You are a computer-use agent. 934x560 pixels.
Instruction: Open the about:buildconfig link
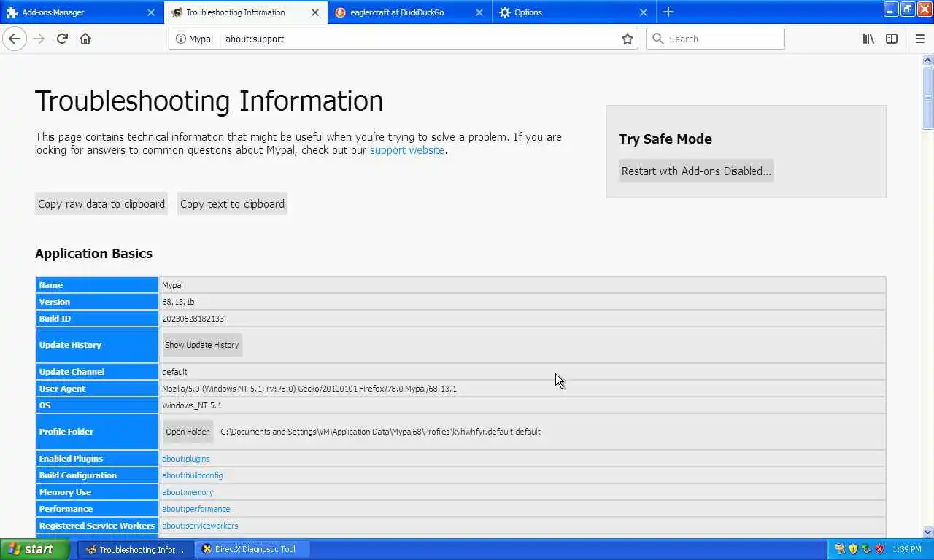(193, 475)
